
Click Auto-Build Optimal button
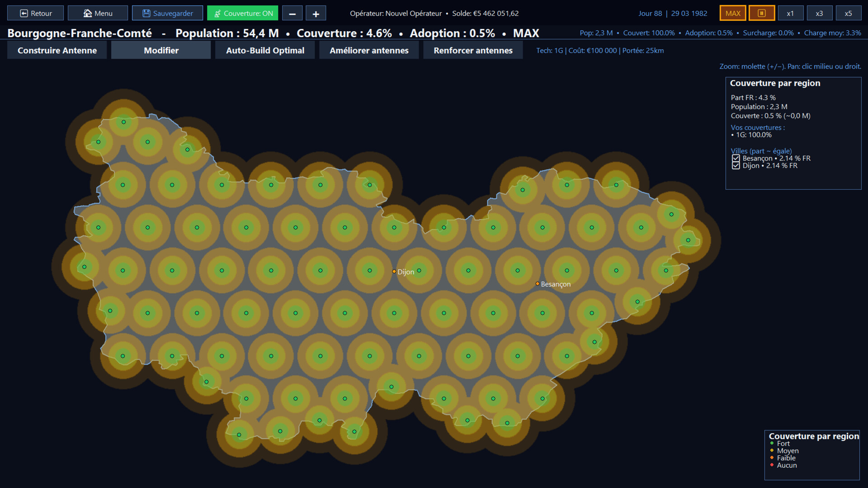265,50
